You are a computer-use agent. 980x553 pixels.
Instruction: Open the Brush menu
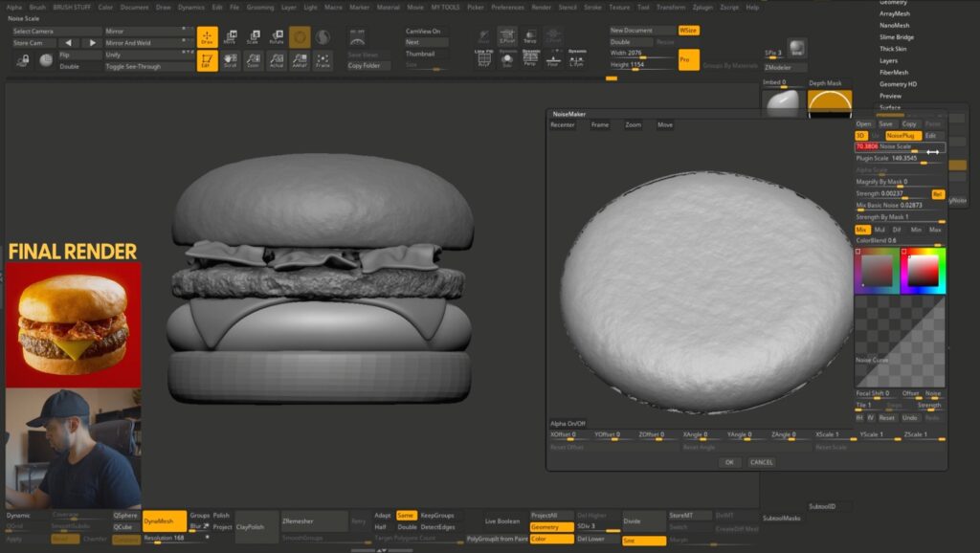tap(37, 8)
